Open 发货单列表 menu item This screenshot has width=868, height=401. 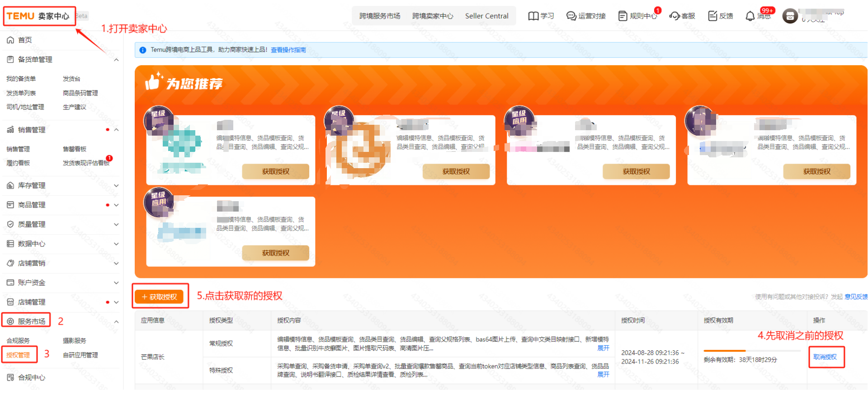[x=21, y=93]
